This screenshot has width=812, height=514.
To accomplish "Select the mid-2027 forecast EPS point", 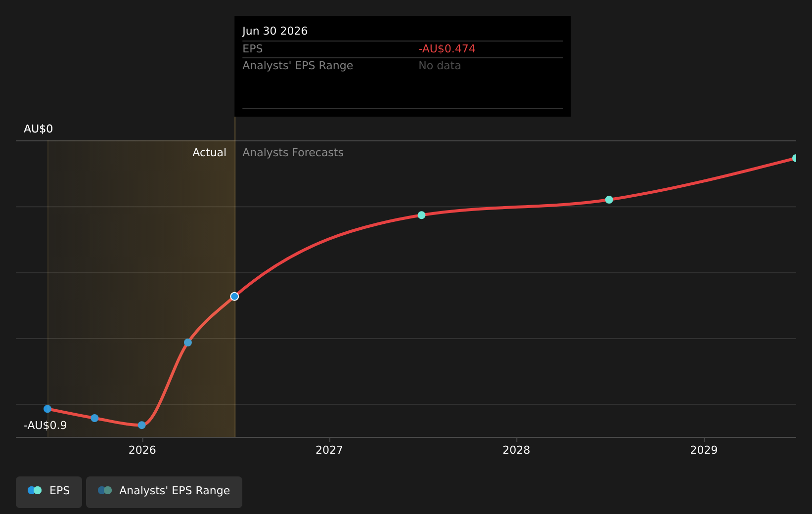I will coord(421,215).
